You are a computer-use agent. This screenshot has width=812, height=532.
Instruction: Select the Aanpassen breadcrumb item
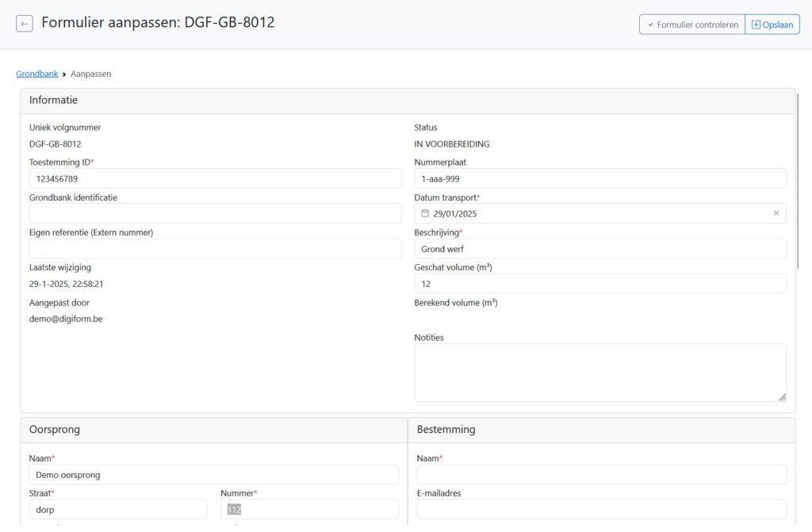90,73
